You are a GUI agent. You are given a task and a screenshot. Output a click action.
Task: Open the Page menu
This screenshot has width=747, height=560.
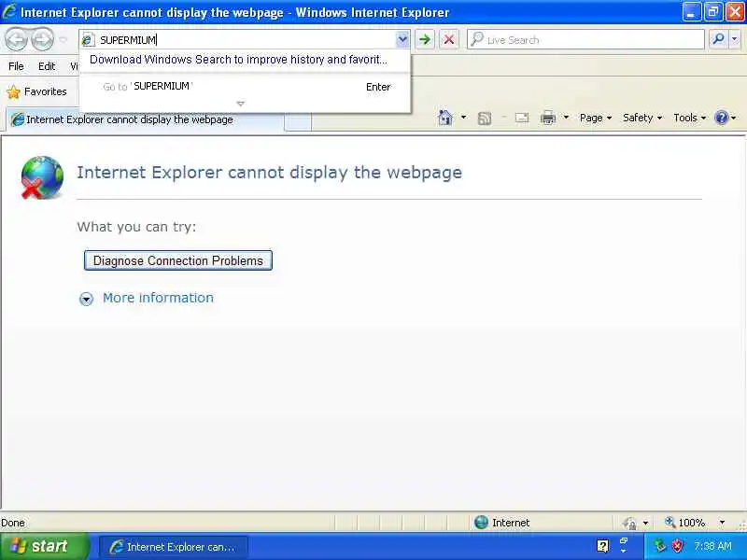(x=596, y=118)
